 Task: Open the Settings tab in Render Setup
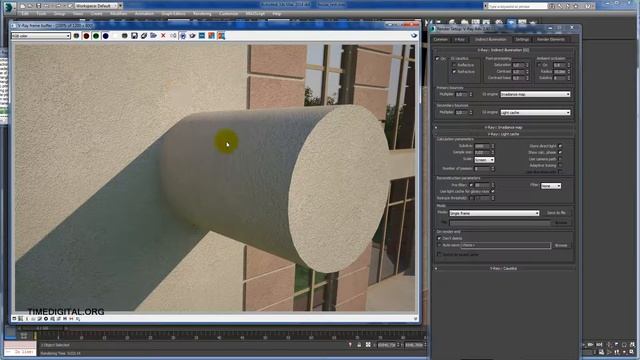(522, 40)
